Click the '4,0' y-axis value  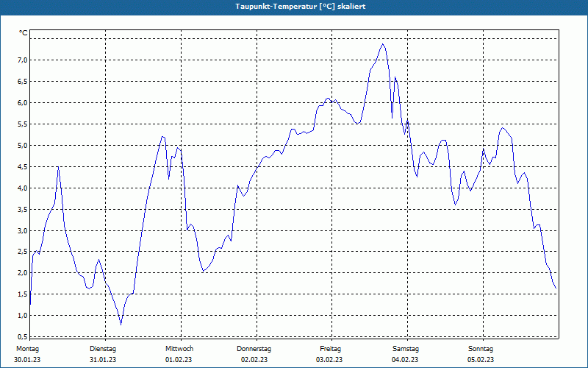[x=23, y=188]
